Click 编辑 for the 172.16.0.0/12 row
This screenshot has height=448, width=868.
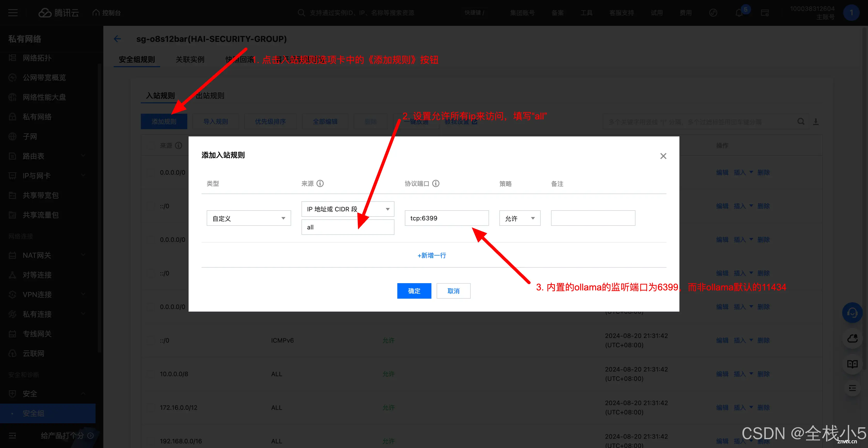722,407
